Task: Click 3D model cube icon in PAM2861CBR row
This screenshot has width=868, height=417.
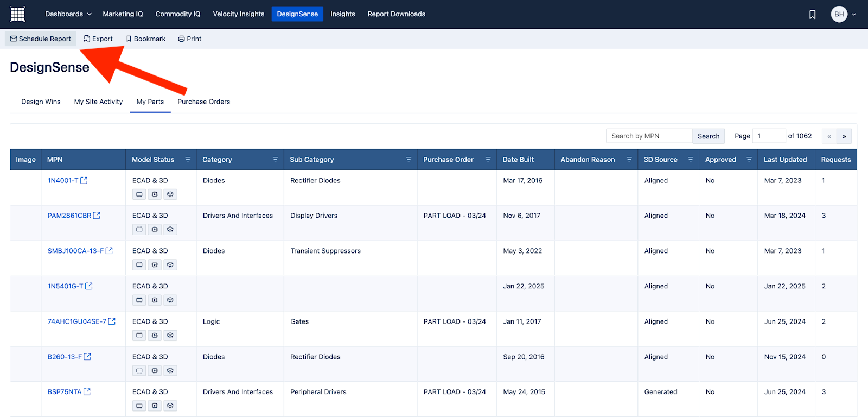Action: click(170, 230)
